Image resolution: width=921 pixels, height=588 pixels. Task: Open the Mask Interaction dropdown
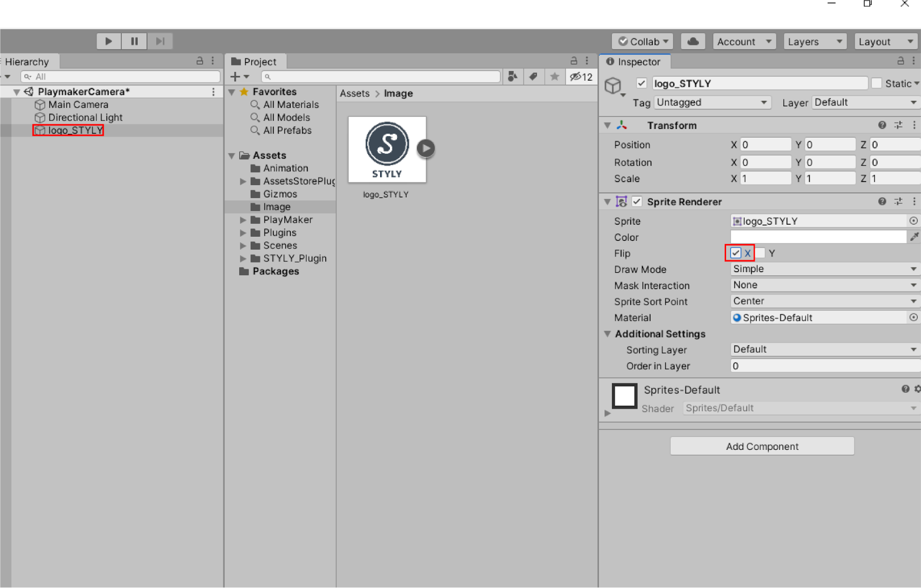point(825,285)
